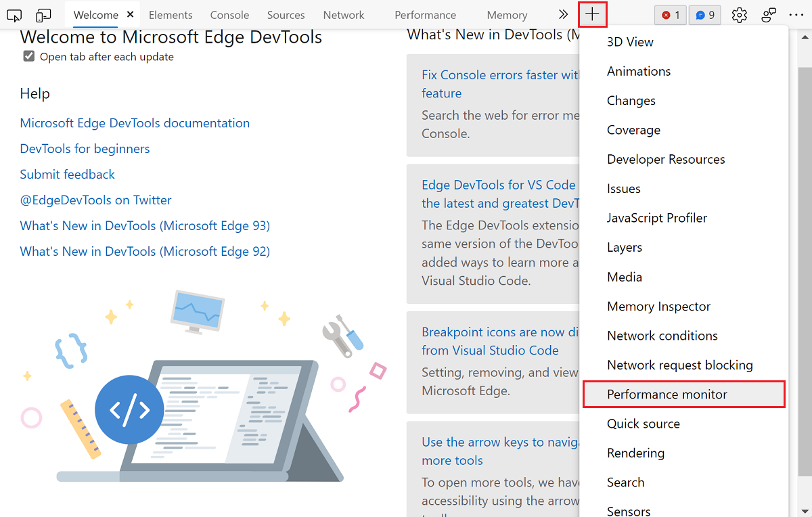Viewport: 812px width, 517px height.
Task: Switch to the Sources tab
Action: point(286,15)
